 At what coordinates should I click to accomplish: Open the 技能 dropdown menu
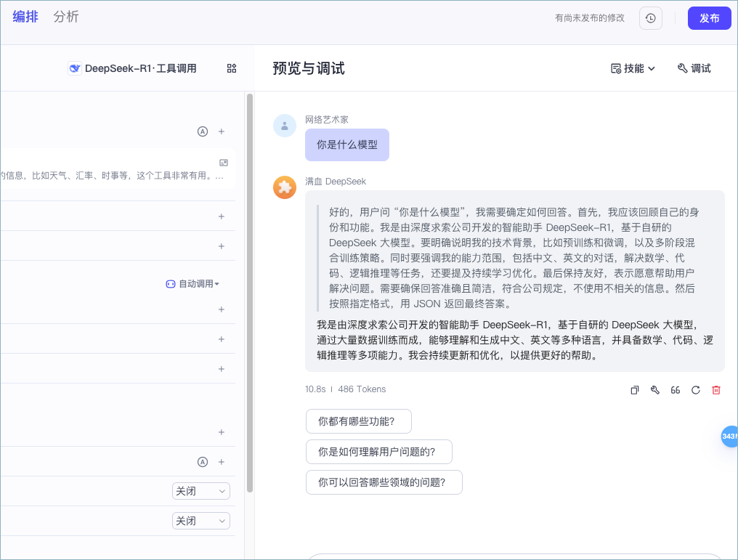tap(633, 68)
